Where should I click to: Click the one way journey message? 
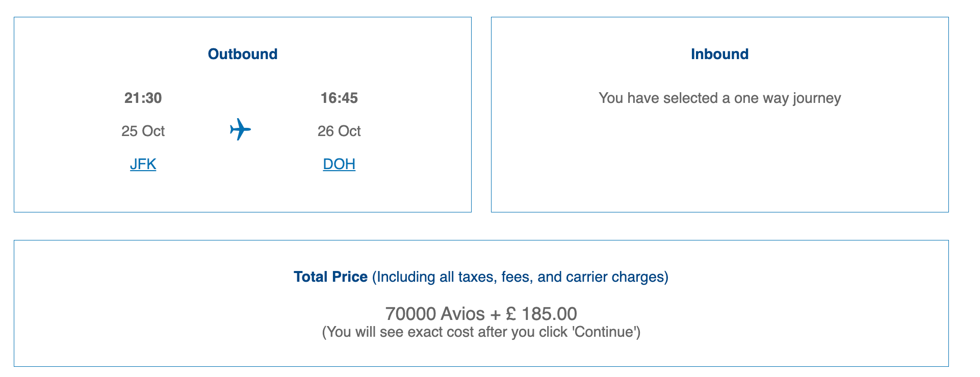point(719,98)
